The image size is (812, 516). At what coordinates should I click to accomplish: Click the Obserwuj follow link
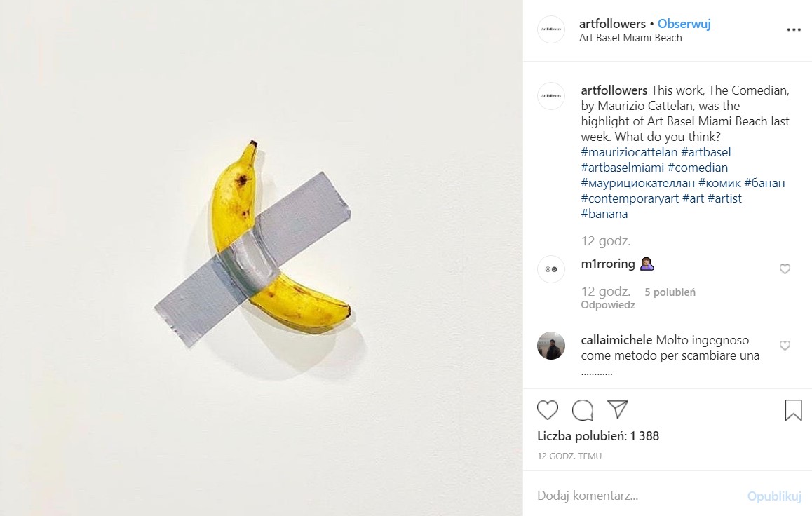coord(684,24)
